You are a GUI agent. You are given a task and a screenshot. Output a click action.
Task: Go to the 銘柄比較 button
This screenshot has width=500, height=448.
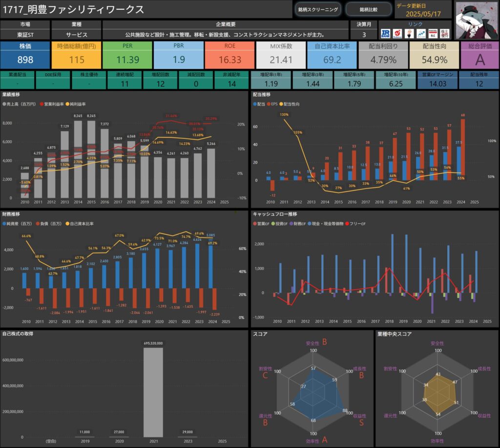click(369, 10)
